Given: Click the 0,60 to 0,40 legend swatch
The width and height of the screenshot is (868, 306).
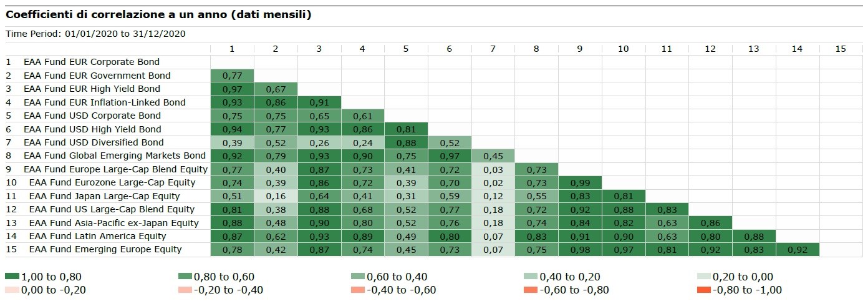Looking at the screenshot, I should (x=359, y=277).
